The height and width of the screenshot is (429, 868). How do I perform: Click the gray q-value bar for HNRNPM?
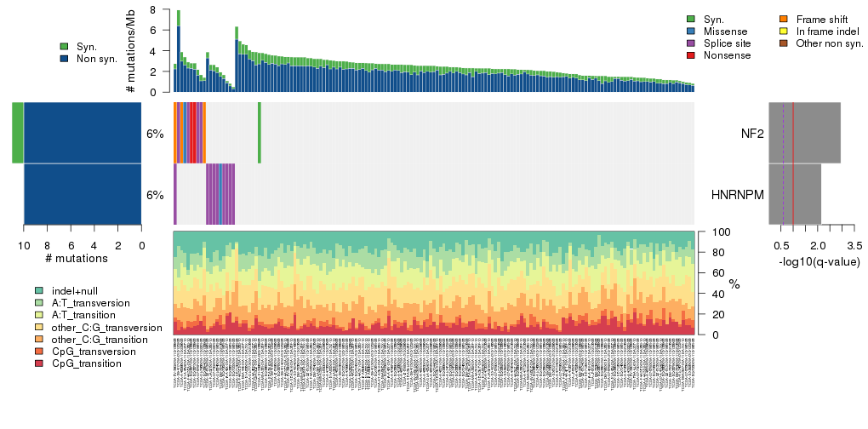click(795, 194)
